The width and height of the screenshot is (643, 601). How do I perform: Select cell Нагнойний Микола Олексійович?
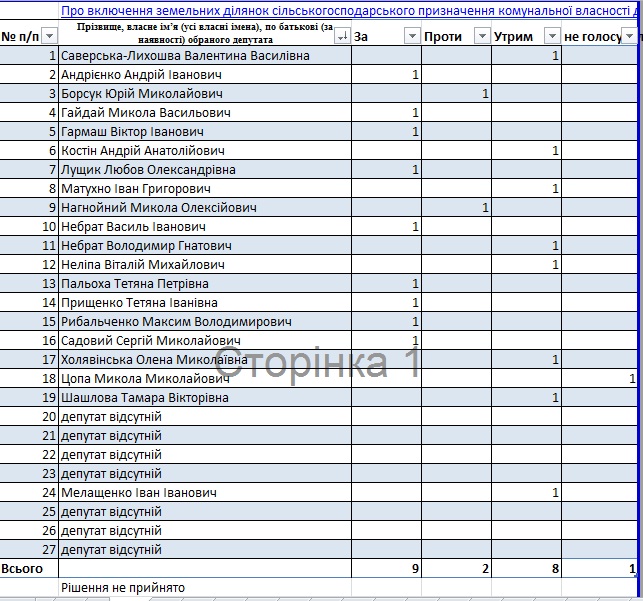[x=205, y=207]
